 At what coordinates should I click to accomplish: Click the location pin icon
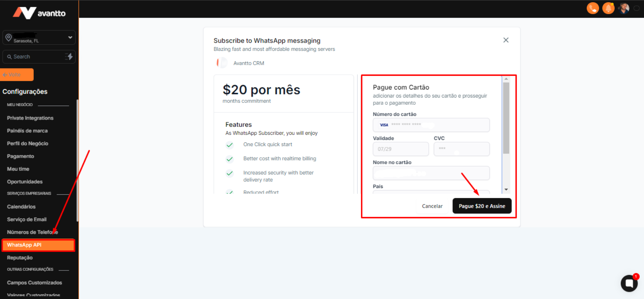tap(8, 37)
